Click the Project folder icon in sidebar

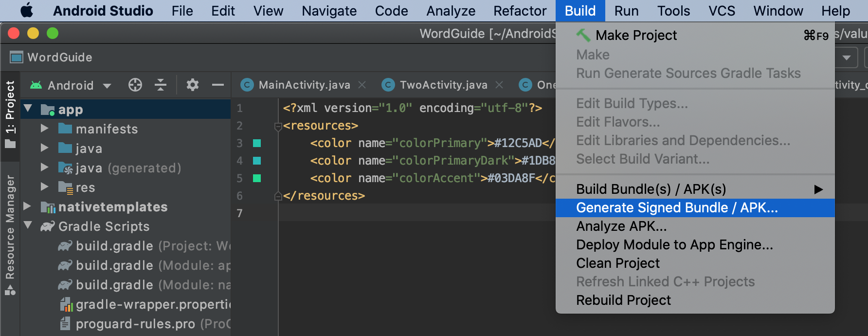(x=10, y=144)
